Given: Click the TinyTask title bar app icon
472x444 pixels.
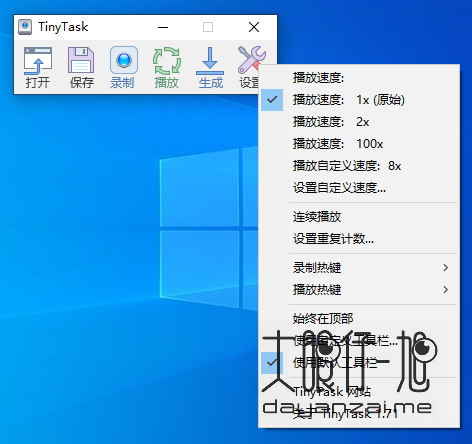Looking at the screenshot, I should pos(25,27).
